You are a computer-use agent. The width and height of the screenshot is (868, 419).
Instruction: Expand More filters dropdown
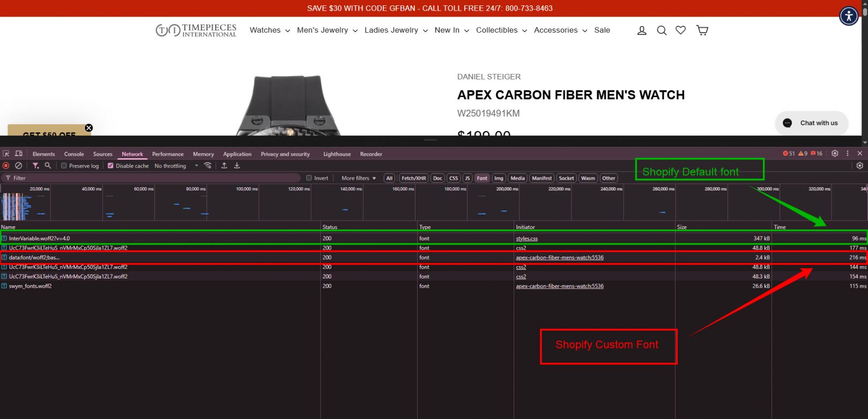(x=359, y=178)
